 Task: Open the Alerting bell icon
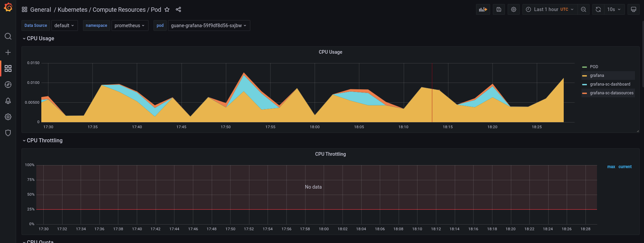point(8,101)
